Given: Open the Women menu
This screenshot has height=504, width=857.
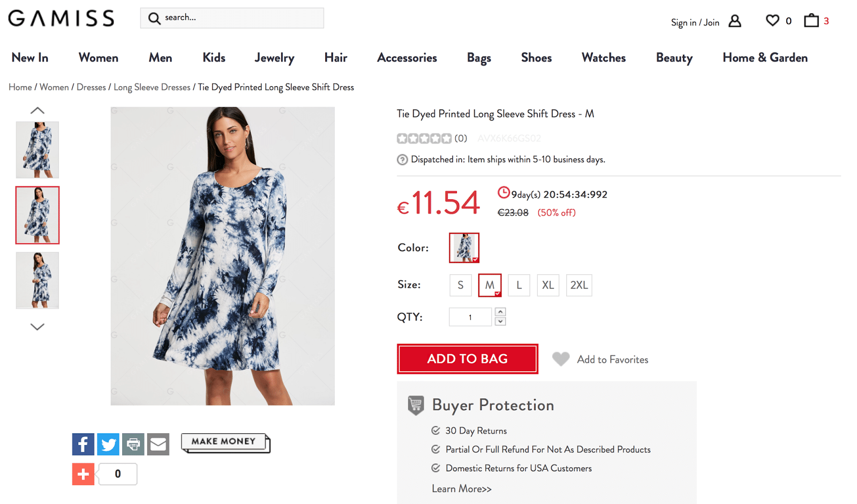Looking at the screenshot, I should click(99, 58).
